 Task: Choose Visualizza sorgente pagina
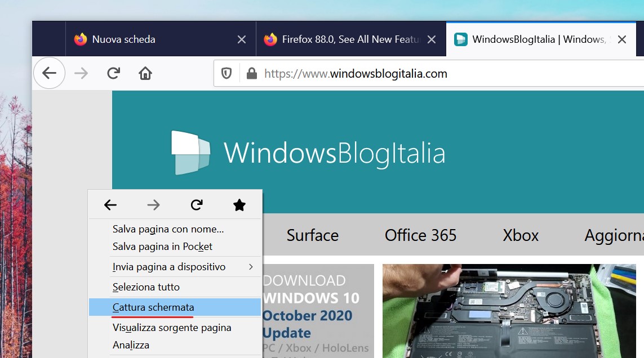tap(175, 328)
